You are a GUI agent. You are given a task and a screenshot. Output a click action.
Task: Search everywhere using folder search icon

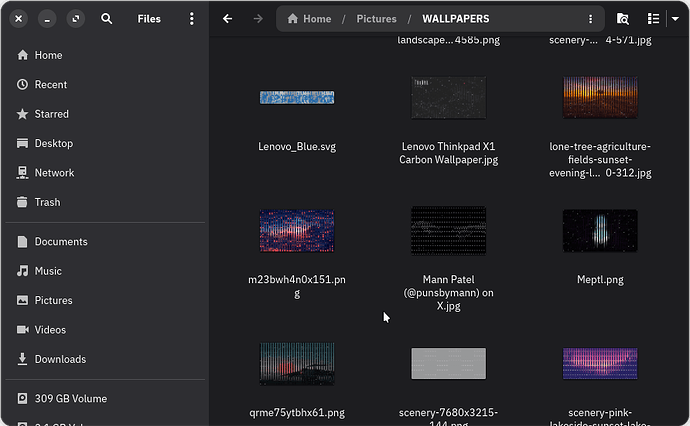pyautogui.click(x=623, y=18)
